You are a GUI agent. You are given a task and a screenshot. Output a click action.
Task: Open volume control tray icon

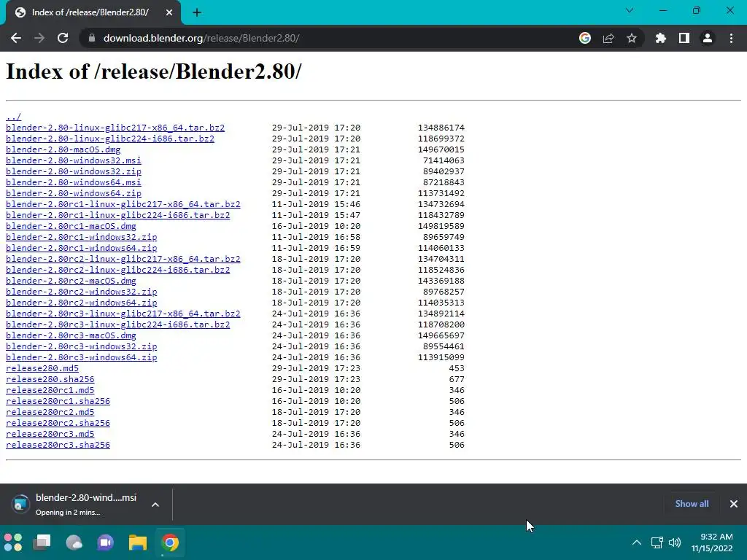(675, 542)
